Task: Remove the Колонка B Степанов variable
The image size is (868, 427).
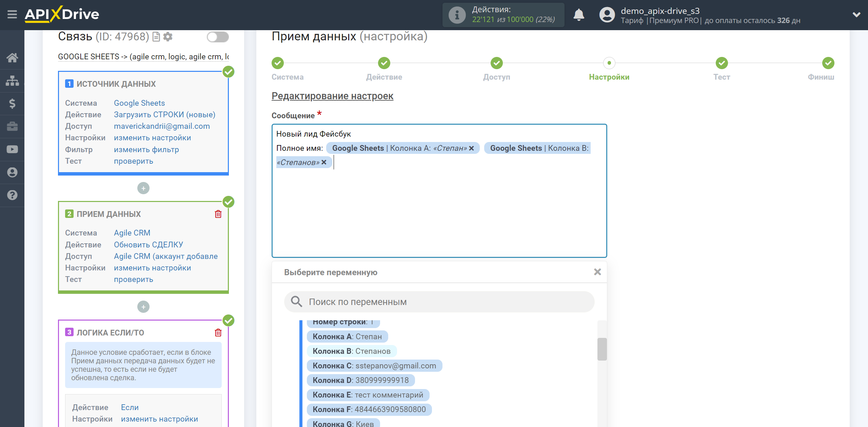Action: click(x=324, y=162)
